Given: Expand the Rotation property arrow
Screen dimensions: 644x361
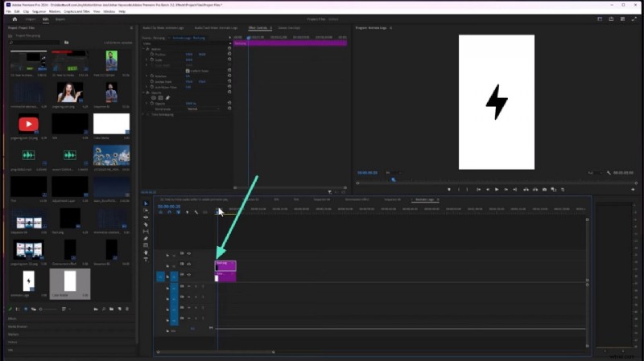Looking at the screenshot, I should (x=147, y=76).
